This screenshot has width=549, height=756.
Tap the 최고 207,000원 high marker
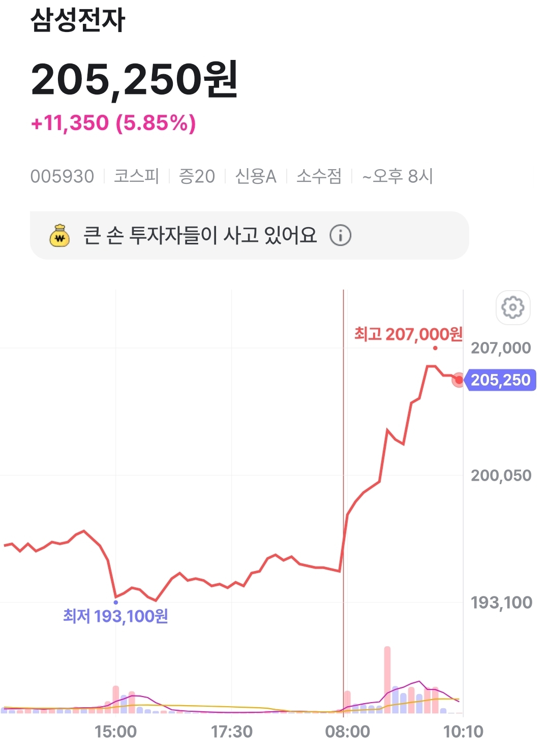click(x=408, y=334)
